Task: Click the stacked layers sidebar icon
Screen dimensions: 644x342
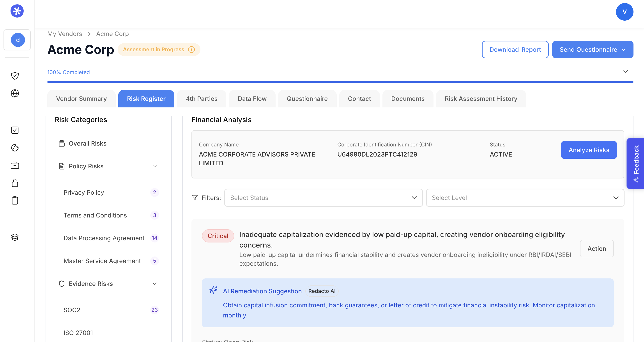Action: (15, 237)
